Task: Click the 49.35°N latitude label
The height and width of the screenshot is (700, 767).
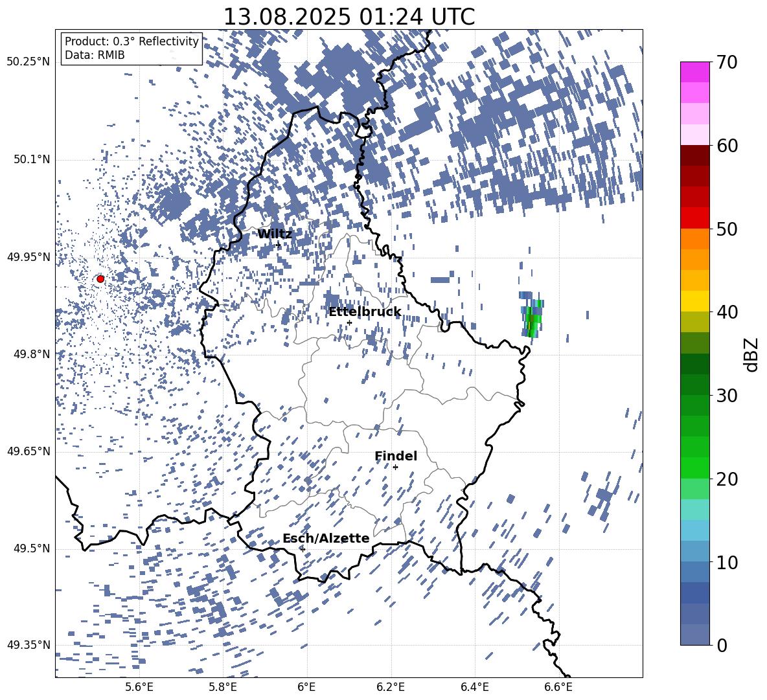Action: (29, 645)
